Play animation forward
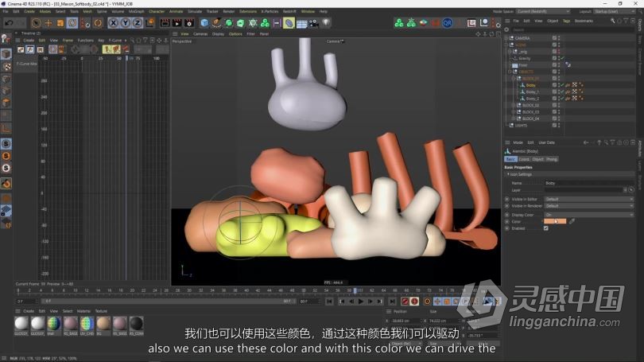The height and width of the screenshot is (362, 644). [x=361, y=302]
